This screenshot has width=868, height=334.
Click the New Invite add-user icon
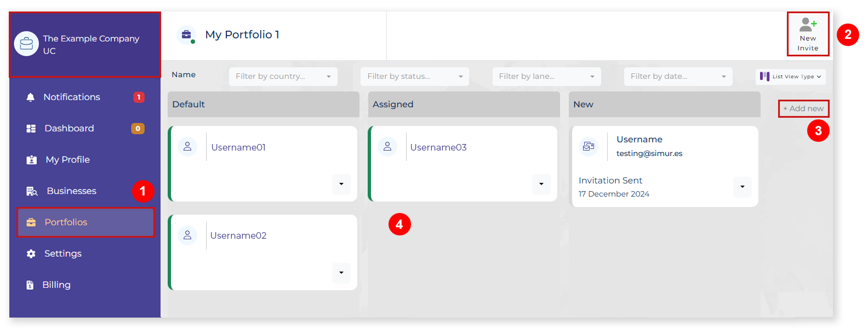pos(808,24)
